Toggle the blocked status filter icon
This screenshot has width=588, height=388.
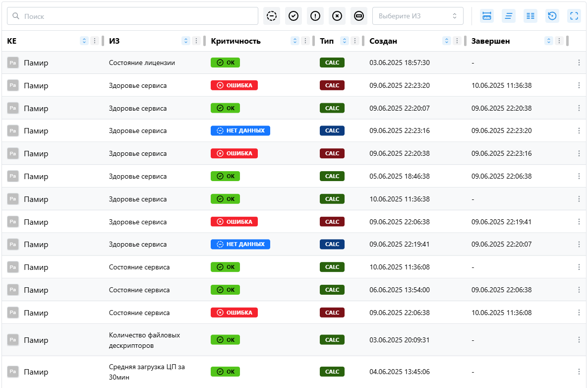point(358,16)
